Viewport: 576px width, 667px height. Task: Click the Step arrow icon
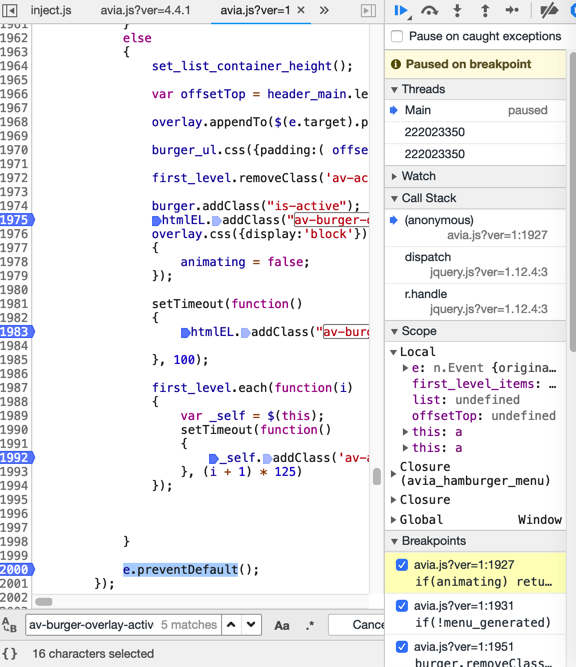pyautogui.click(x=512, y=10)
